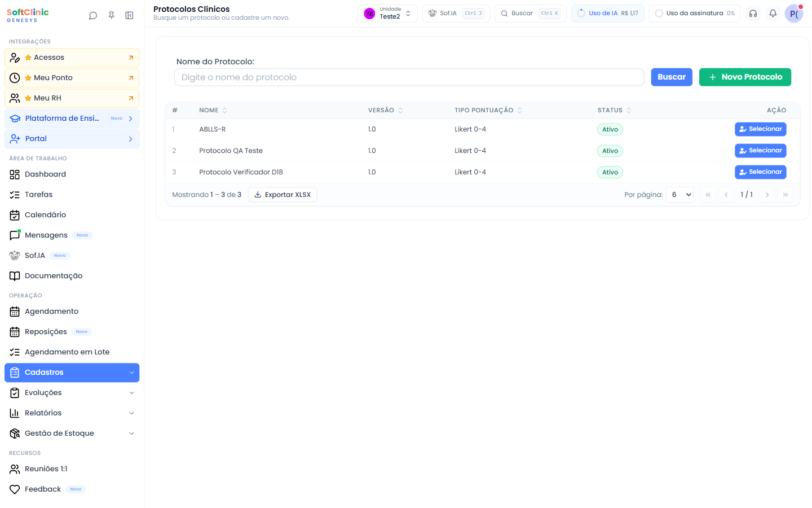Open Documentação page
The width and height of the screenshot is (812, 508).
click(72, 276)
